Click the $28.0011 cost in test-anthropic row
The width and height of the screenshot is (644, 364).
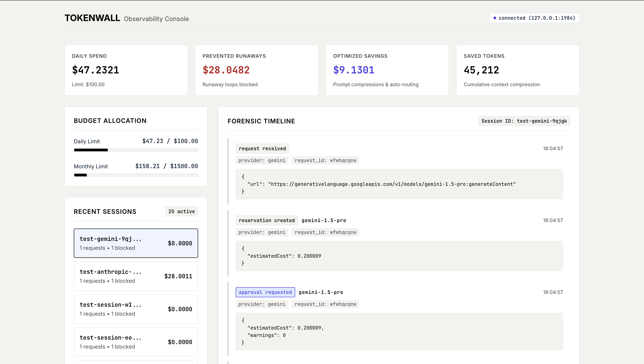(178, 276)
